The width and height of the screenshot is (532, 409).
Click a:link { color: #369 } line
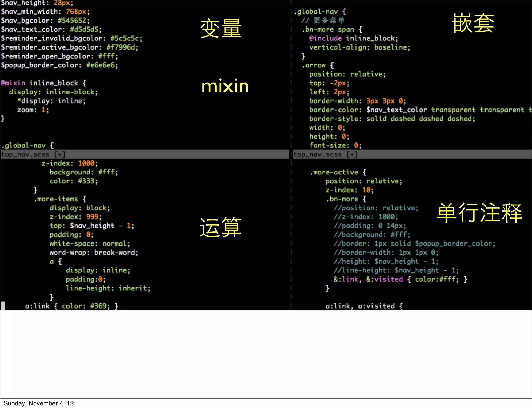point(72,306)
